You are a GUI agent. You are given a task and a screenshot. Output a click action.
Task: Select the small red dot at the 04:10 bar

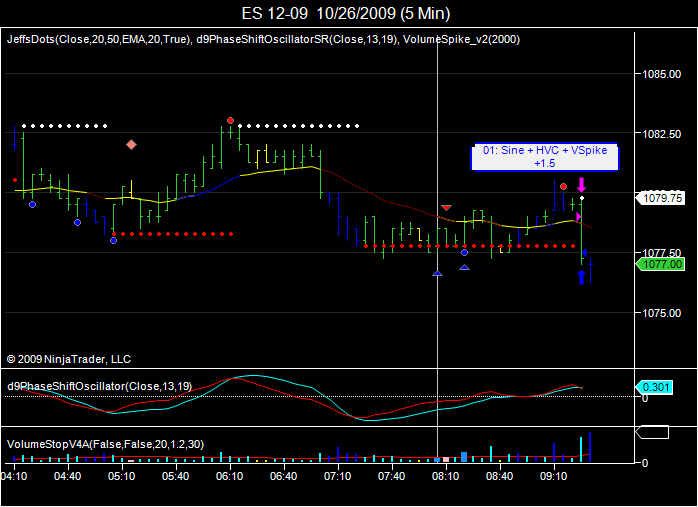[15, 180]
